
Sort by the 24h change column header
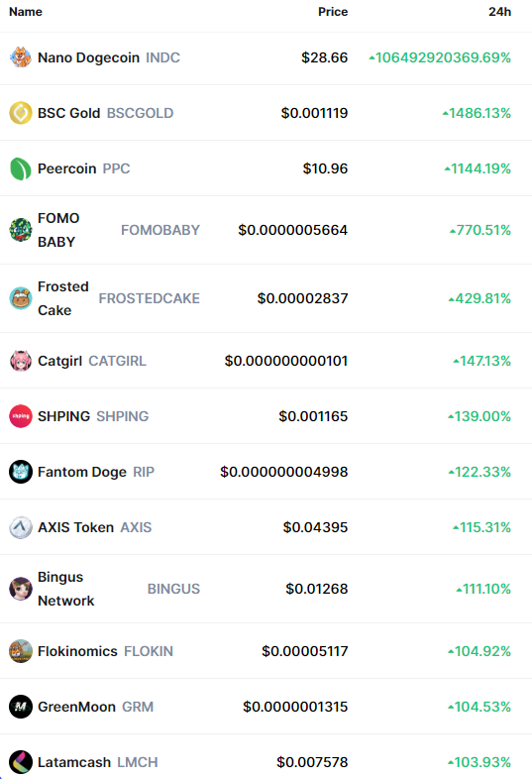[499, 12]
